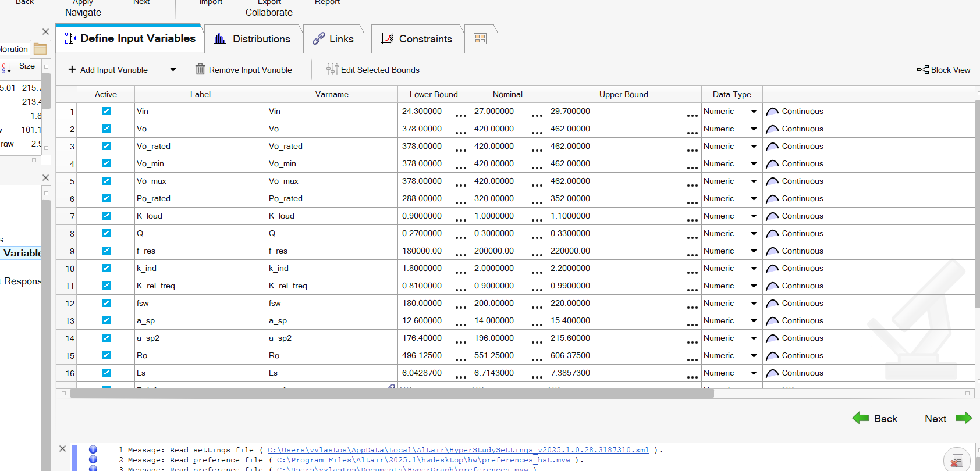980x471 pixels.
Task: Open the Constraints tab
Action: [x=417, y=39]
